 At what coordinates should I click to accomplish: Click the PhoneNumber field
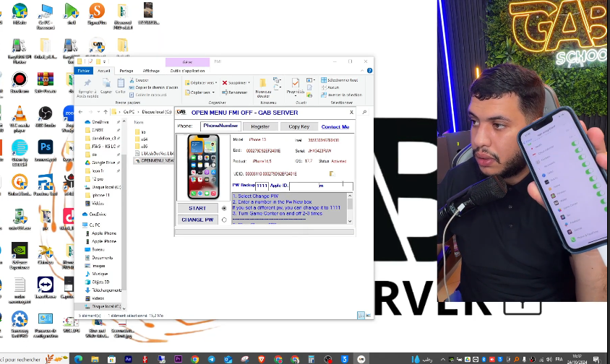220,126
